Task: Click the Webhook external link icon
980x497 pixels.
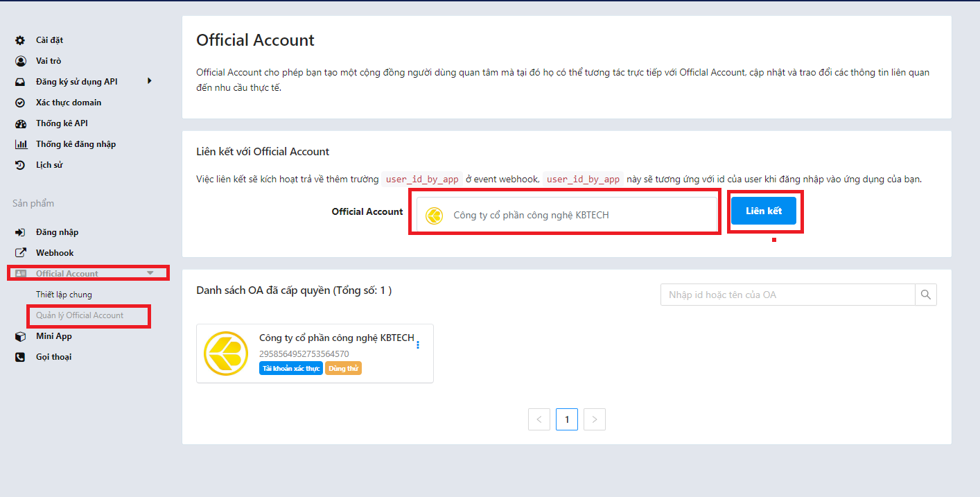Action: click(x=20, y=253)
